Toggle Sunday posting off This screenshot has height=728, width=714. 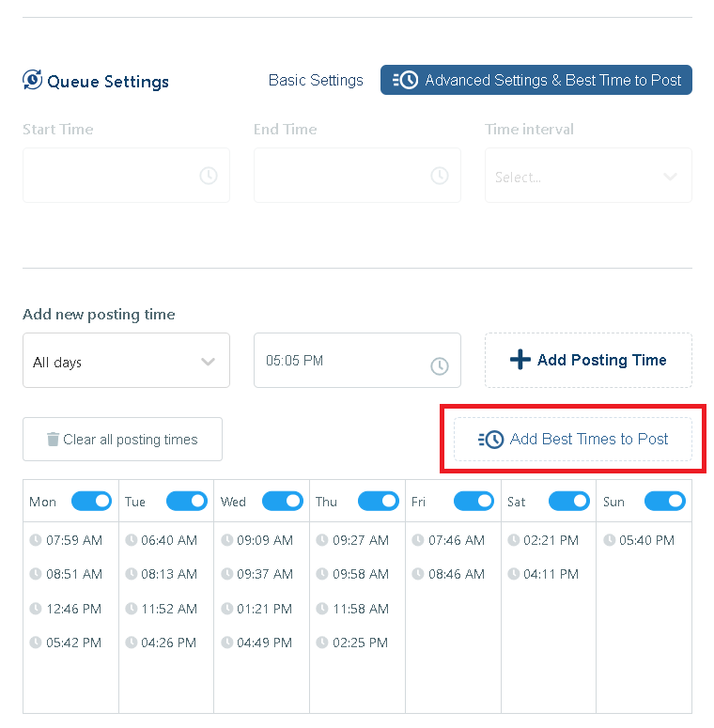[664, 502]
